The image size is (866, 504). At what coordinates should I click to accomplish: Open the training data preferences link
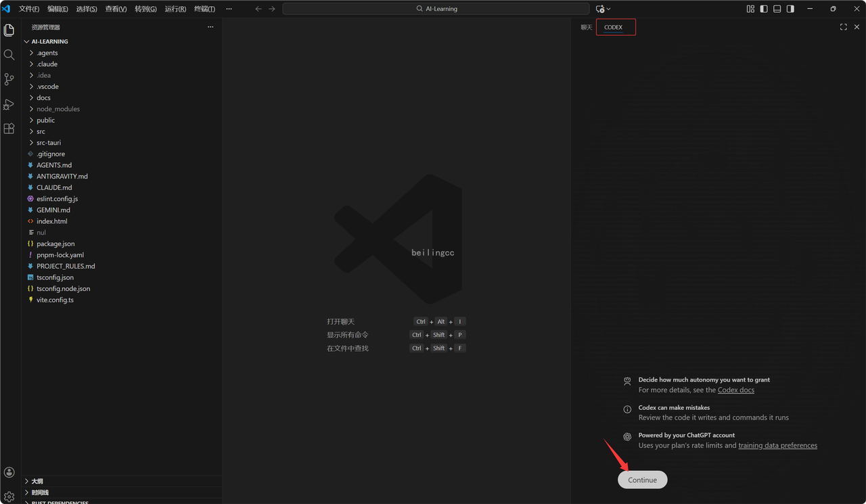(777, 445)
